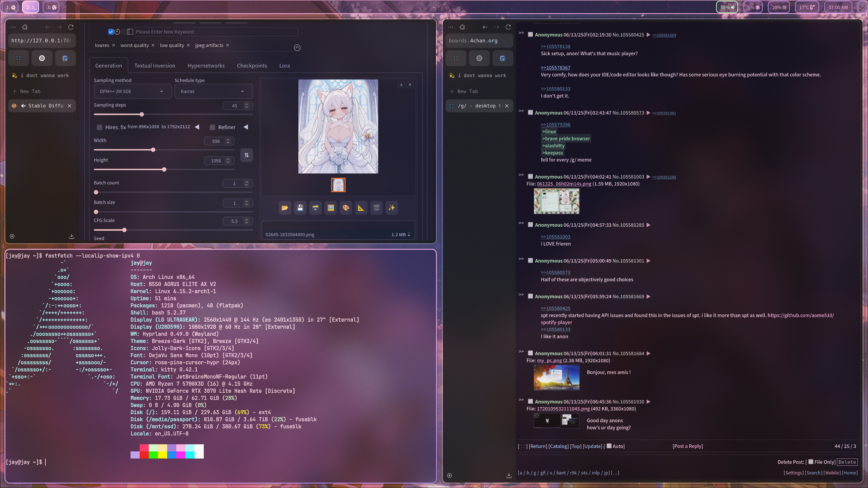868x488 pixels.
Task: Open output folder icon under generated image
Action: click(285, 208)
